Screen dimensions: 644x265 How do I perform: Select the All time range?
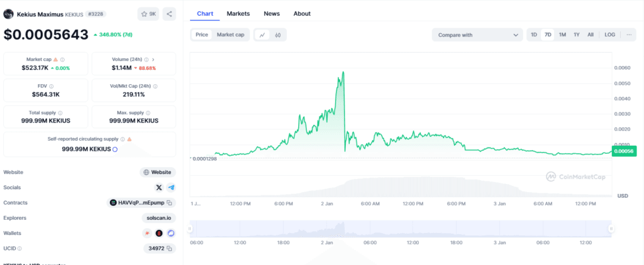tap(590, 35)
